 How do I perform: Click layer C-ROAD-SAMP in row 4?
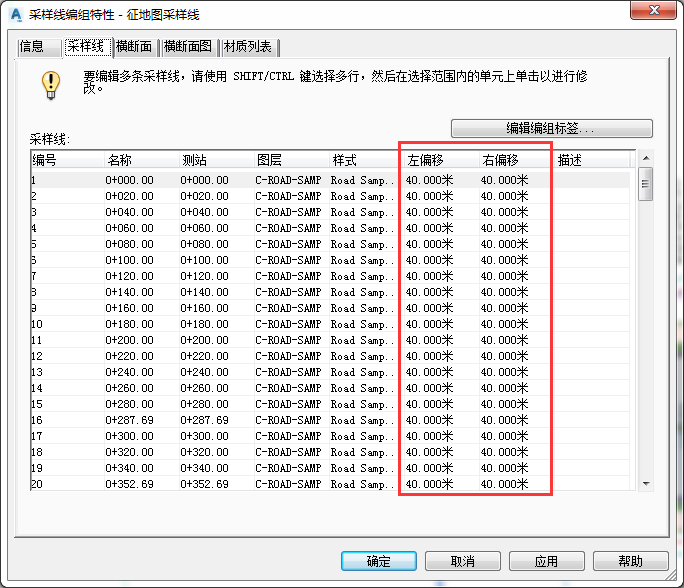pyautogui.click(x=288, y=228)
